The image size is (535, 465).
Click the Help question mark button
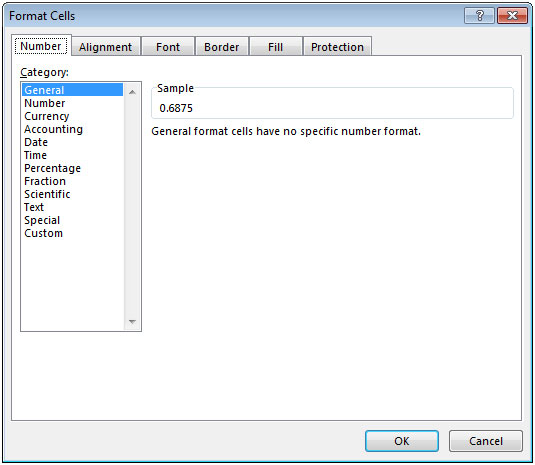[479, 16]
